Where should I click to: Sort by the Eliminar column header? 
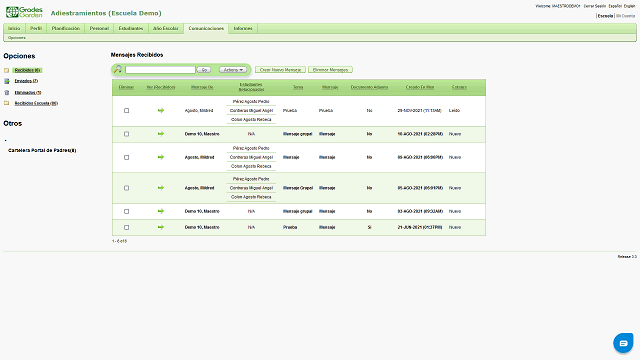(x=126, y=87)
